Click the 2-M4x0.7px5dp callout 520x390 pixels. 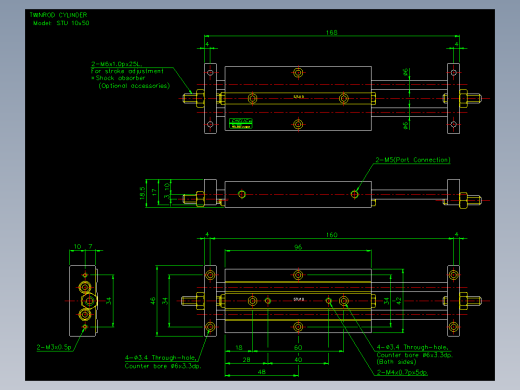pyautogui.click(x=402, y=372)
